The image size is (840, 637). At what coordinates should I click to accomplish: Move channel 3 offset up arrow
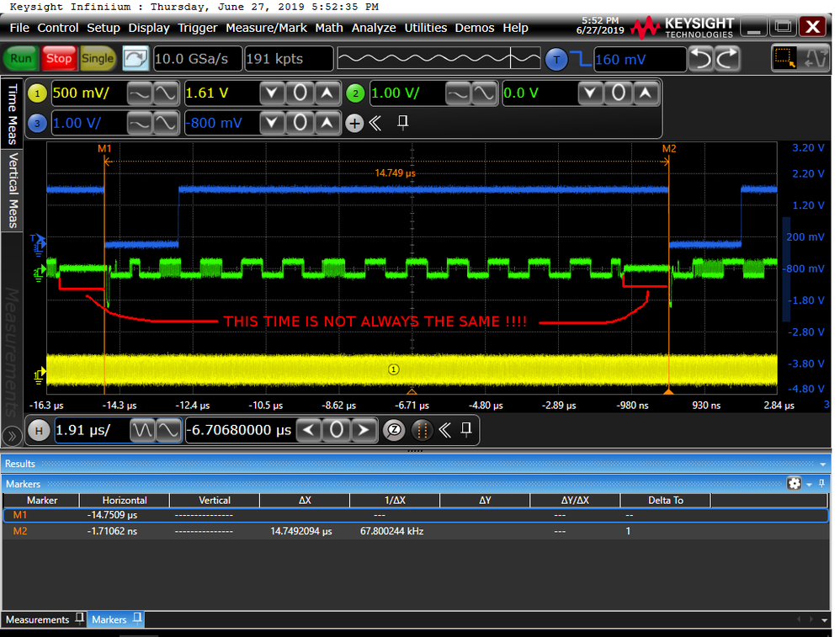(327, 124)
